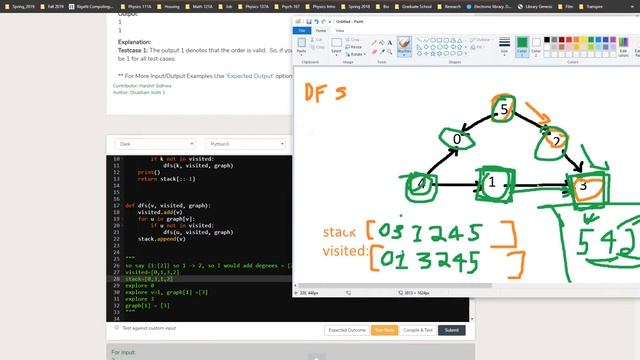Open the 'Expected Output' link
Screen dimensions: 640x360
tap(249, 76)
